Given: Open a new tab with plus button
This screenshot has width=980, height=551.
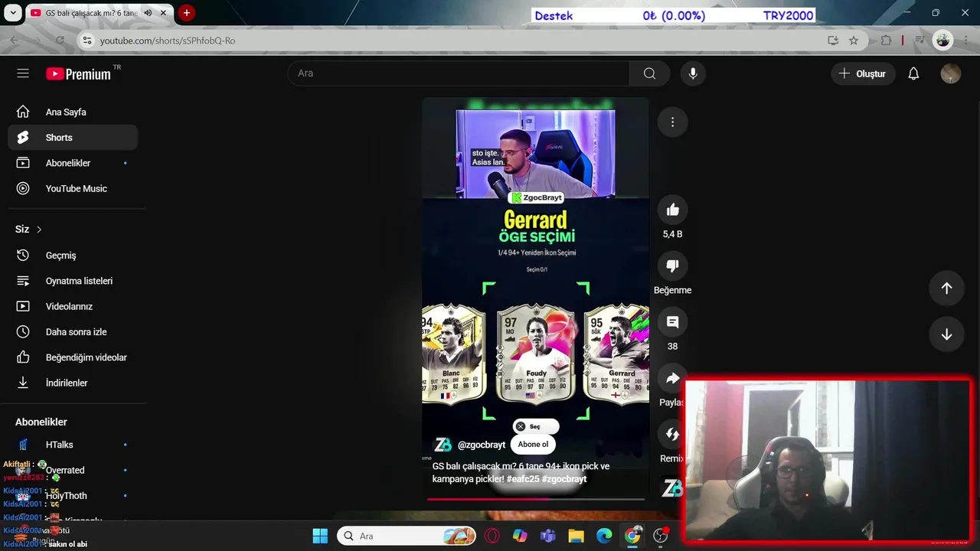Looking at the screenshot, I should [186, 13].
